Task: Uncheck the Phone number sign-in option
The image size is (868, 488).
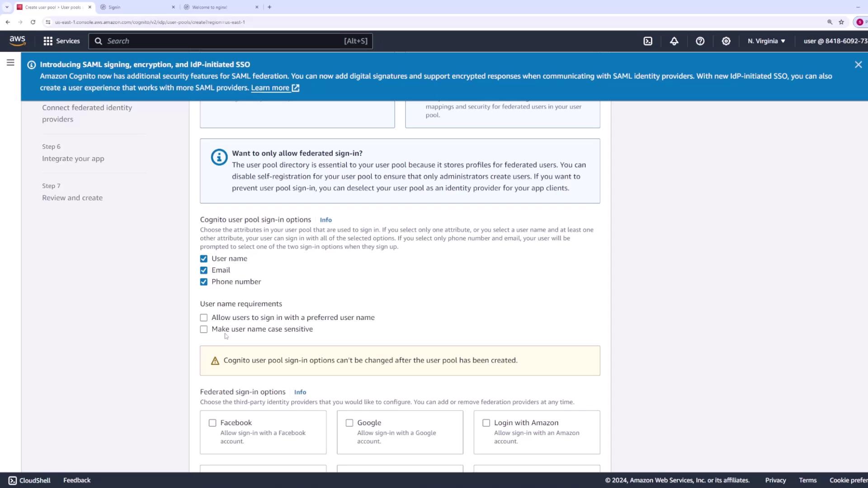Action: pyautogui.click(x=204, y=282)
